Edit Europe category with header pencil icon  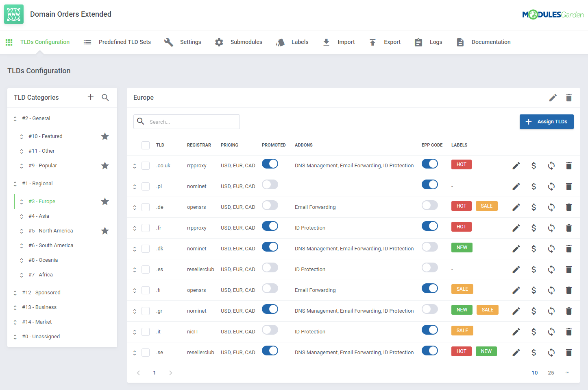click(553, 98)
